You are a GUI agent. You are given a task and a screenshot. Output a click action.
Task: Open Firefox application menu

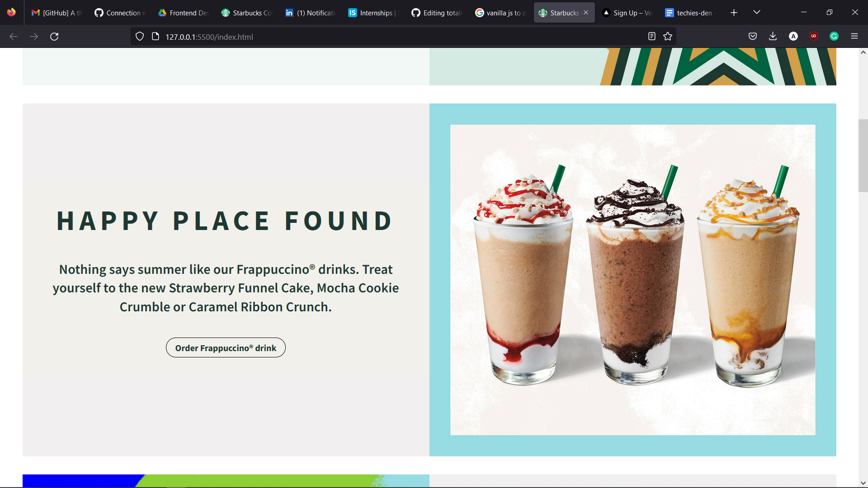pos(854,36)
